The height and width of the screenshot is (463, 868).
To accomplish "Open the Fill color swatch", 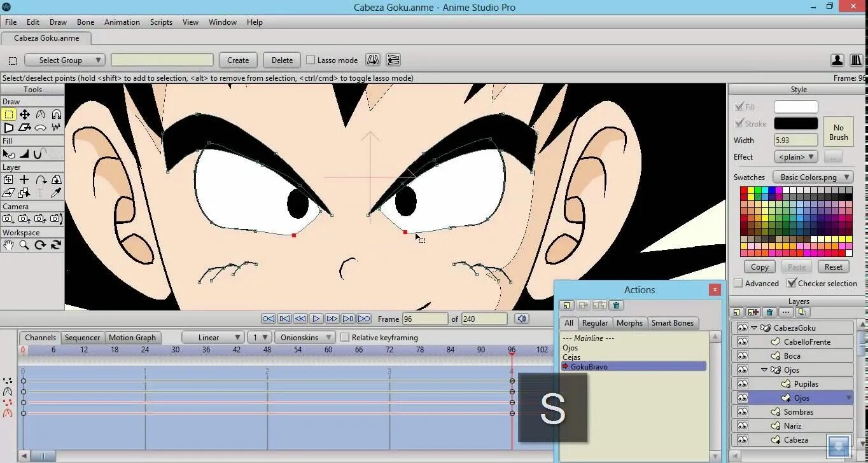I will (795, 107).
